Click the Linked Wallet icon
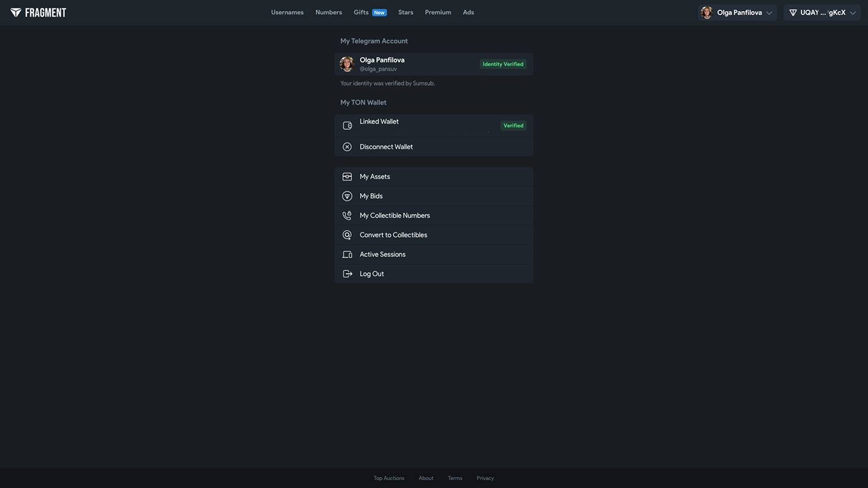868x488 pixels. [x=347, y=126]
